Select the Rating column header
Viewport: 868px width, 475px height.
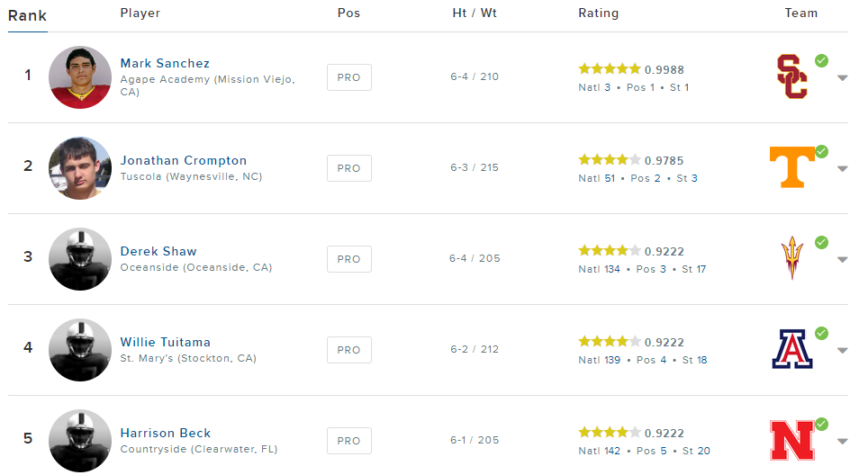[x=598, y=13]
